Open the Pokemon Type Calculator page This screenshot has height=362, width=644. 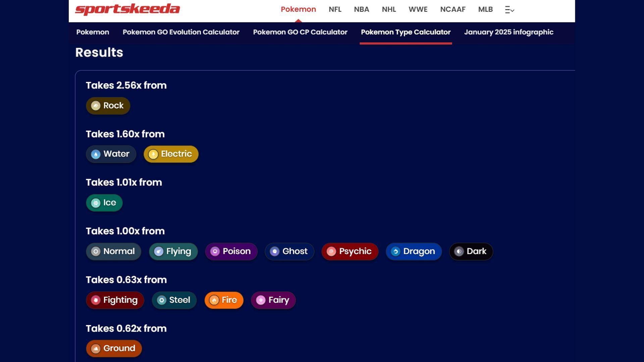[406, 32]
